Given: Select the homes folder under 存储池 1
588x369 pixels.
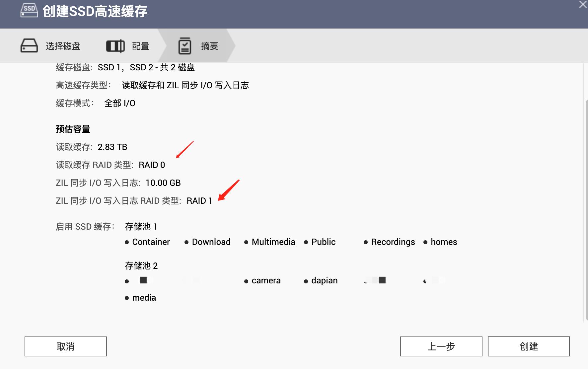Looking at the screenshot, I should [x=444, y=242].
